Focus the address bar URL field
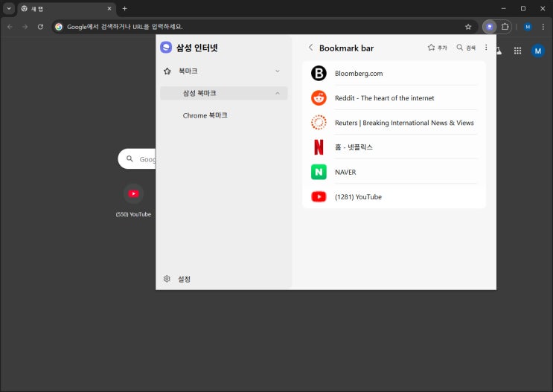 click(x=264, y=27)
